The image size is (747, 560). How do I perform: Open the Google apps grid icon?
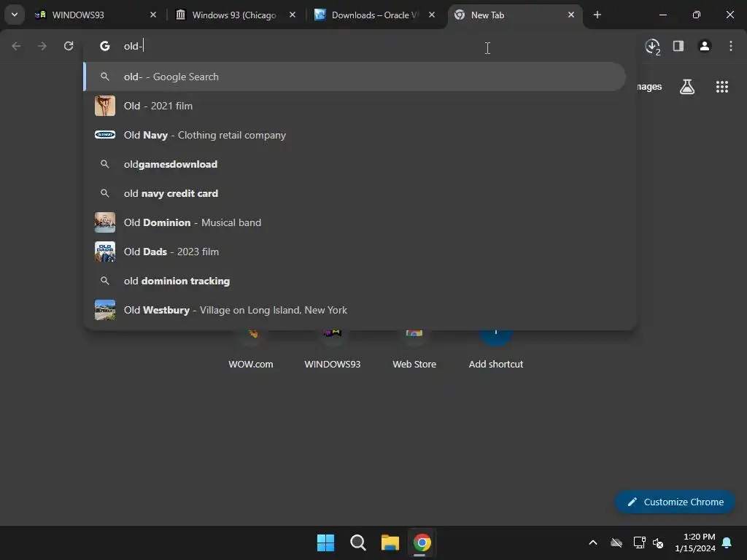pos(721,87)
